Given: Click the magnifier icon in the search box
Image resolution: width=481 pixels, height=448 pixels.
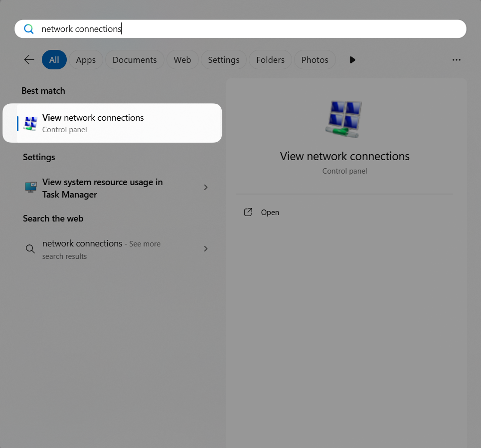Looking at the screenshot, I should click(29, 29).
